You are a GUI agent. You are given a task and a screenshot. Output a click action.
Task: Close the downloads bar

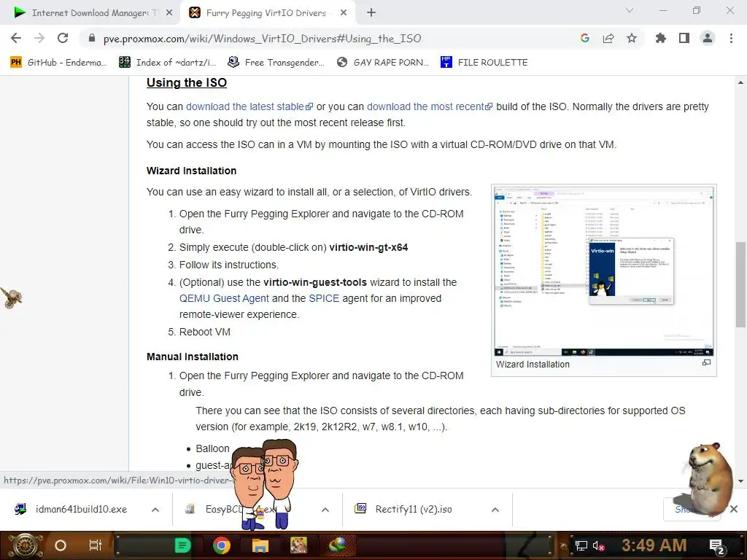(x=734, y=510)
